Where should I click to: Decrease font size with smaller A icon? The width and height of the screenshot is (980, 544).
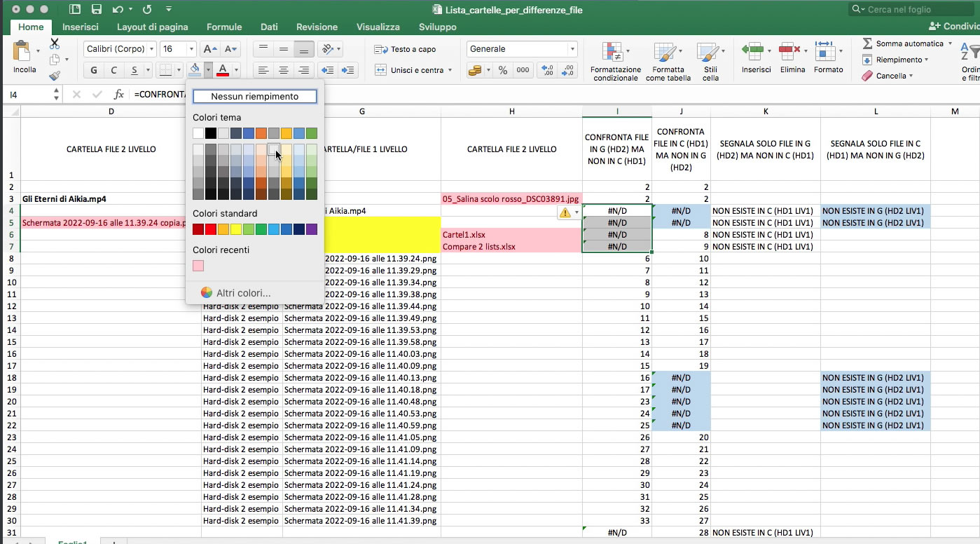(230, 49)
